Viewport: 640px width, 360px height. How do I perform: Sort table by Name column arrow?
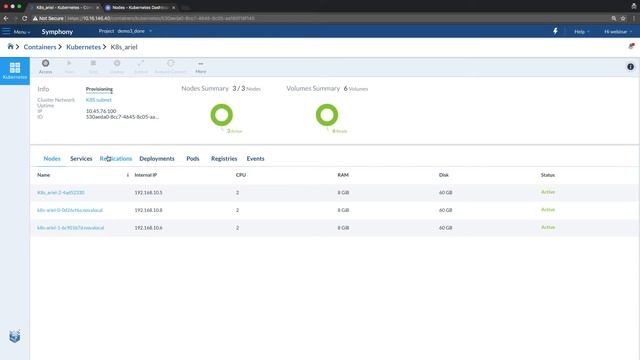coord(127,175)
